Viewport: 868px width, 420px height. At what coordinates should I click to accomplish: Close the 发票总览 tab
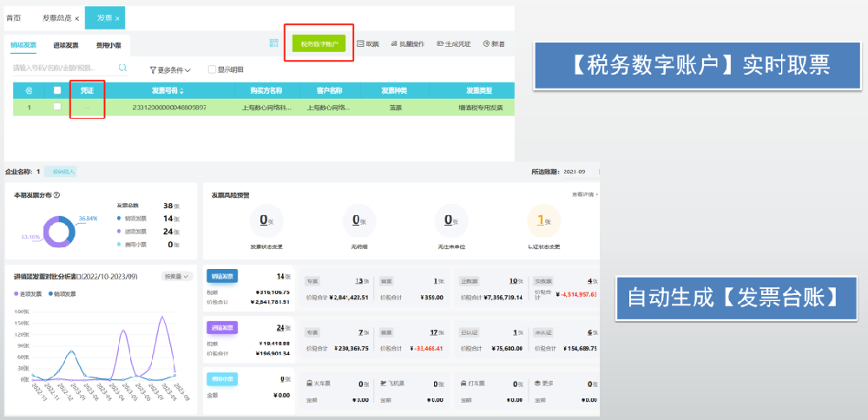click(x=77, y=18)
